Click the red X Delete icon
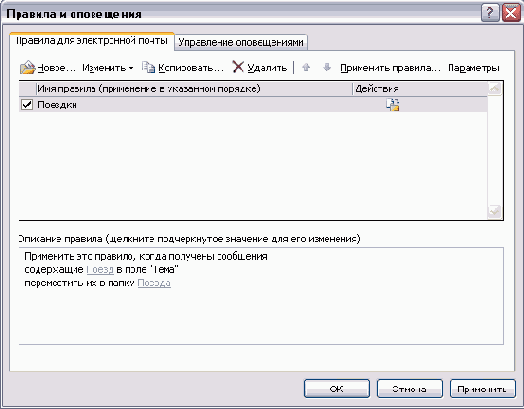 (x=238, y=67)
